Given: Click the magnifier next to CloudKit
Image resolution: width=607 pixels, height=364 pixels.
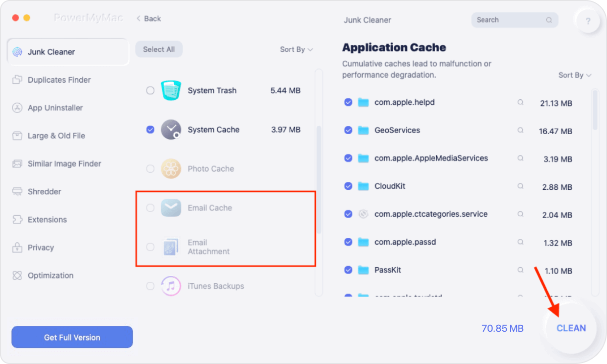Looking at the screenshot, I should [521, 186].
